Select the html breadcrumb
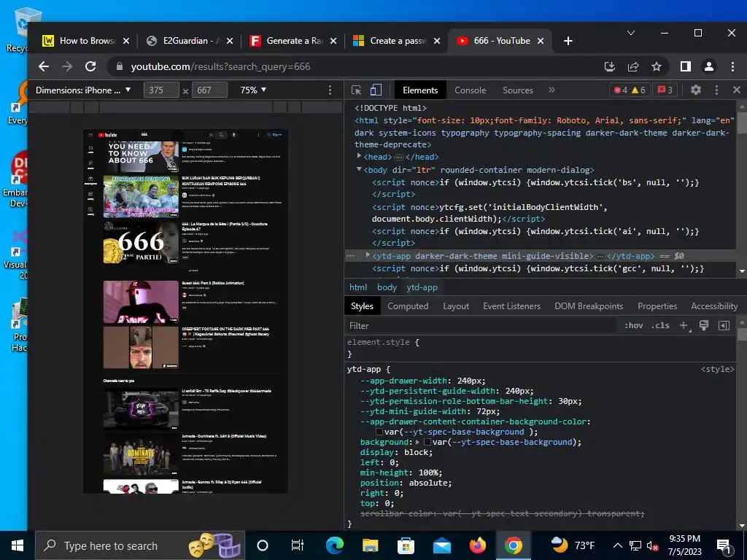 click(358, 287)
